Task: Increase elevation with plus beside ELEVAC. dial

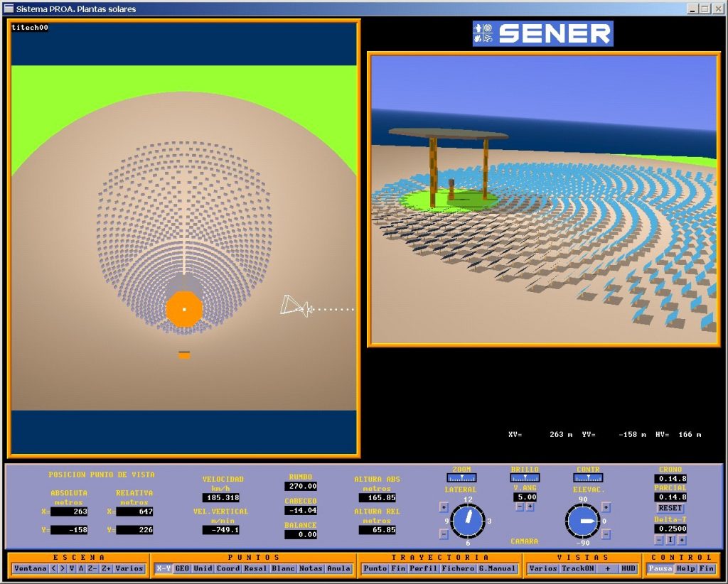Action: (606, 507)
